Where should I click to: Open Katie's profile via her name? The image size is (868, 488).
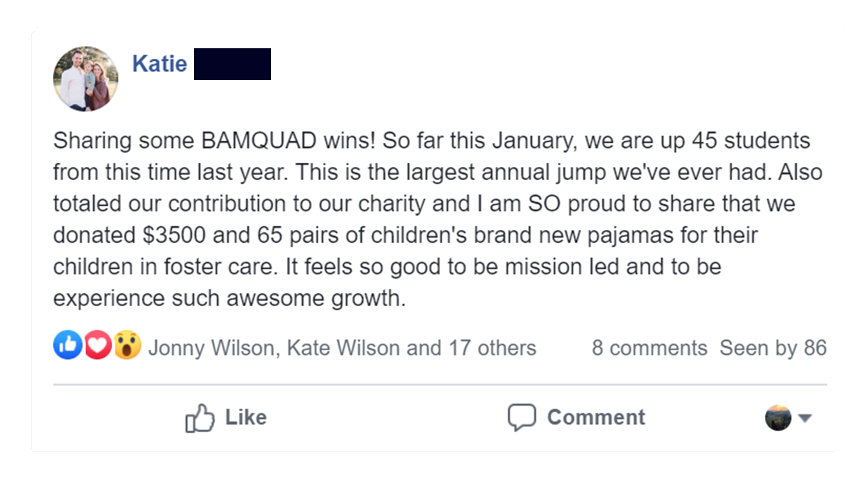coord(160,64)
